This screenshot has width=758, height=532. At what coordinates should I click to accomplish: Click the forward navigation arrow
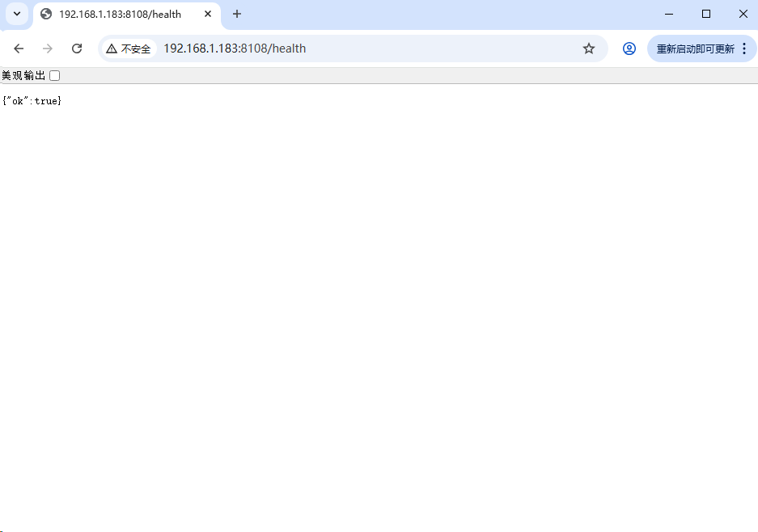coord(48,49)
